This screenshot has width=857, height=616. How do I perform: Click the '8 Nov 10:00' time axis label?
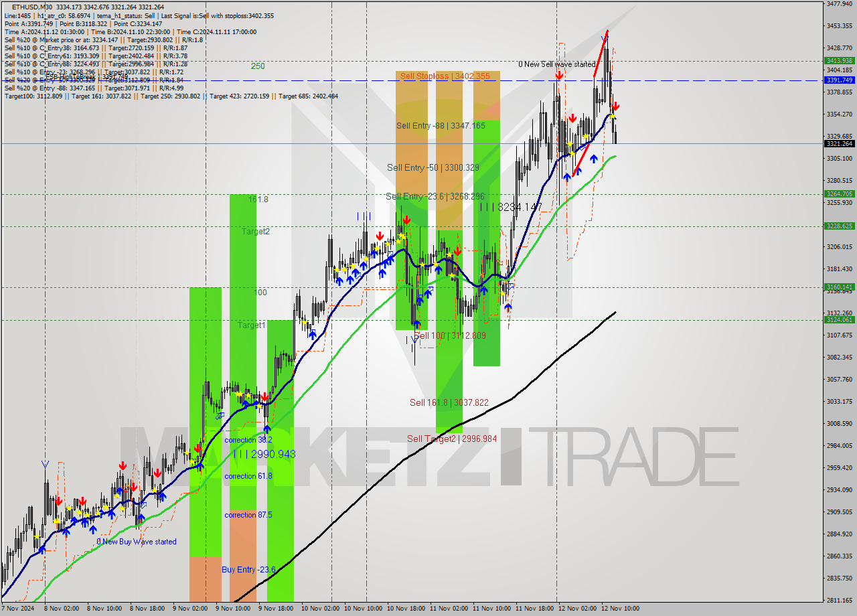coord(104,609)
